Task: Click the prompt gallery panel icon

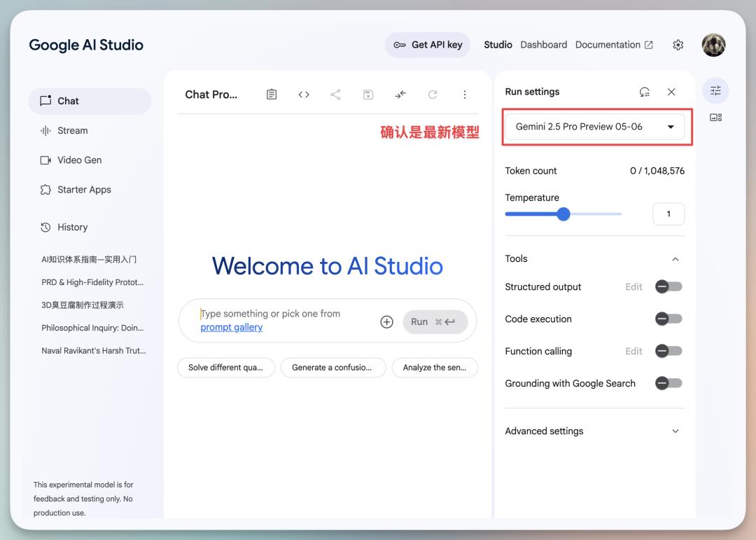Action: 715,117
